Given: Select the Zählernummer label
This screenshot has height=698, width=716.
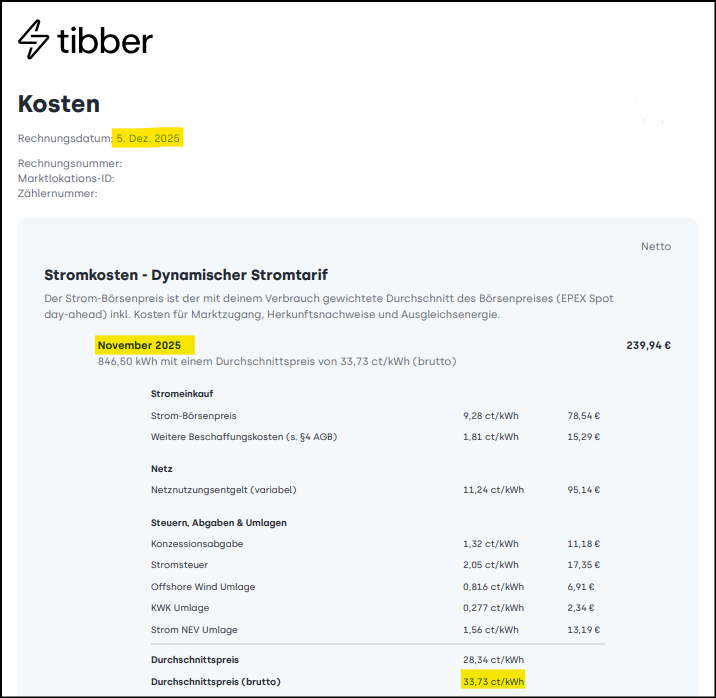Looking at the screenshot, I should [58, 193].
